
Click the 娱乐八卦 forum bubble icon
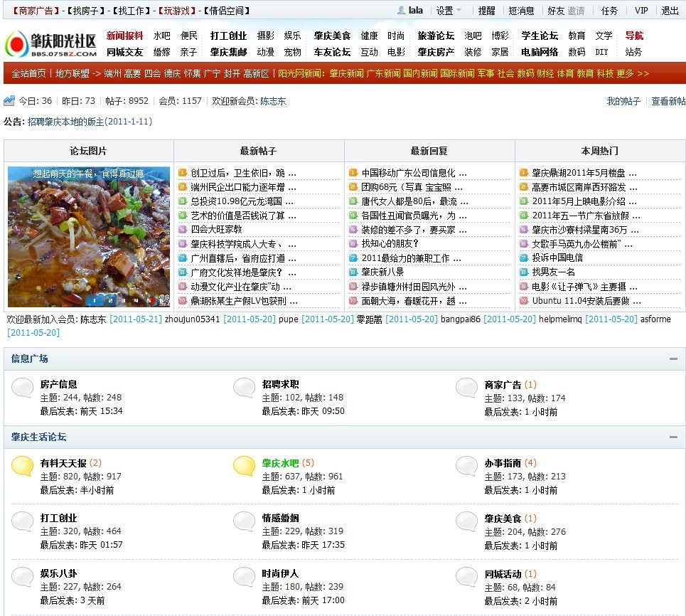click(22, 577)
